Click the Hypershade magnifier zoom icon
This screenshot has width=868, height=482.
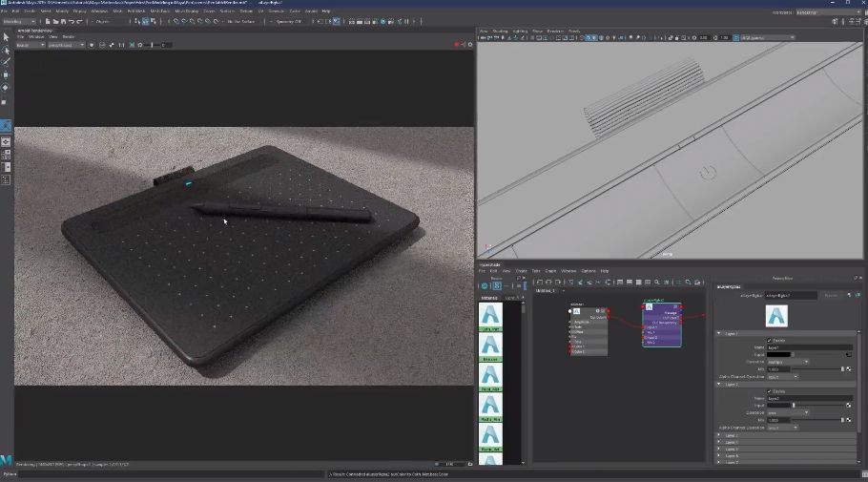657,283
